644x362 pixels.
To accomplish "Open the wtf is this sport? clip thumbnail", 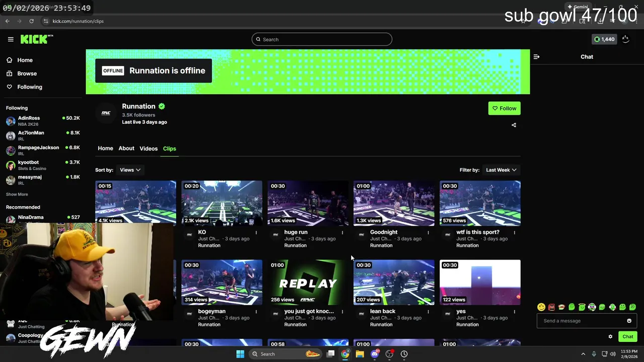I will pyautogui.click(x=480, y=203).
